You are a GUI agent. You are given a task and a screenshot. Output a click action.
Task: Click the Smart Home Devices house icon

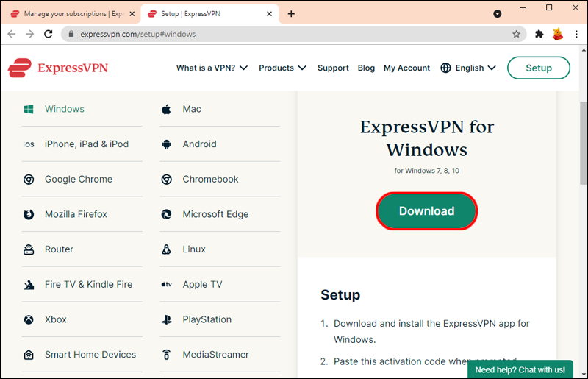(29, 355)
